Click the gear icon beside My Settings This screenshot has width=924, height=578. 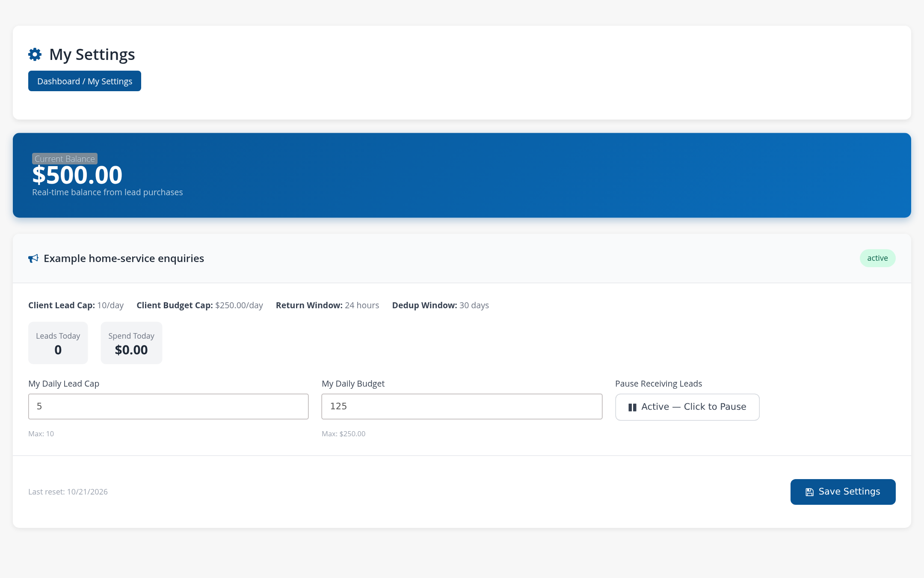tap(35, 54)
